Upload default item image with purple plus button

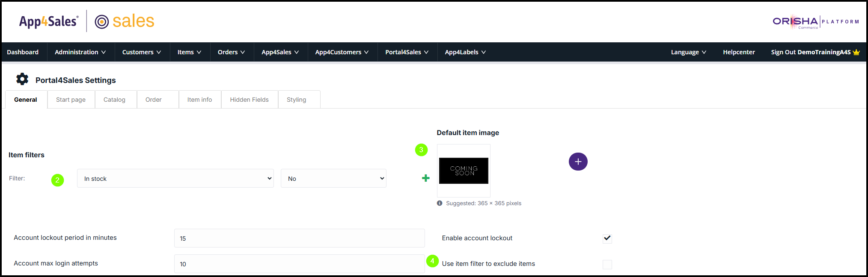tap(578, 162)
